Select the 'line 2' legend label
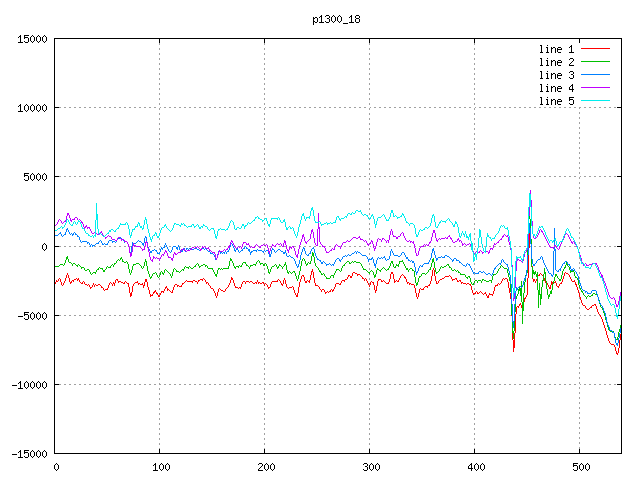The width and height of the screenshot is (640, 480). point(556,62)
